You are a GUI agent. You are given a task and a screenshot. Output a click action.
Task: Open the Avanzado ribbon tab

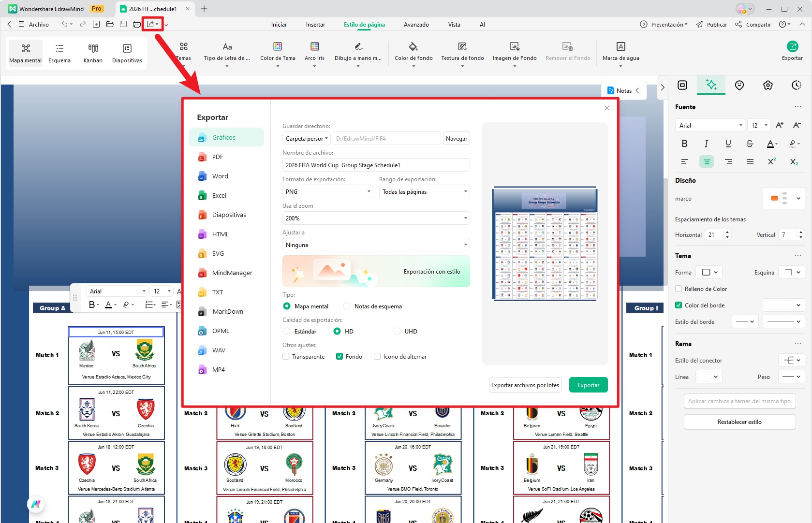point(416,24)
